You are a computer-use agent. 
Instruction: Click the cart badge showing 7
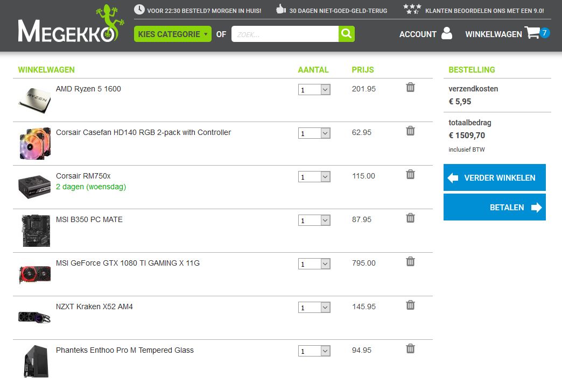(x=544, y=33)
